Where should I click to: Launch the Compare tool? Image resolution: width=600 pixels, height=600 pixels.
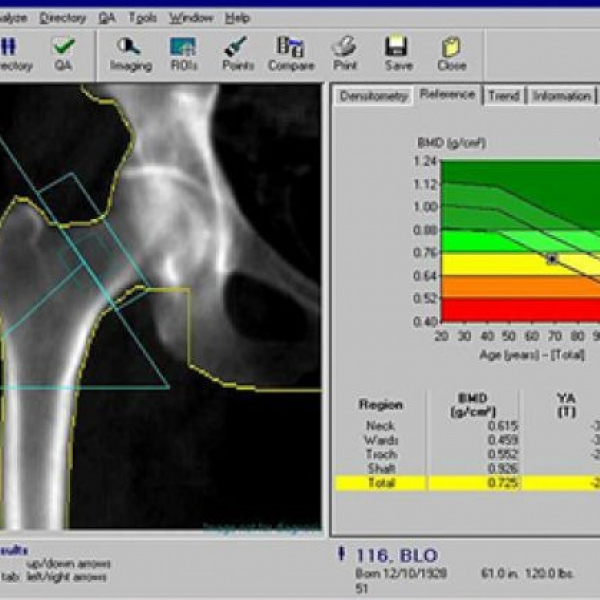(291, 53)
